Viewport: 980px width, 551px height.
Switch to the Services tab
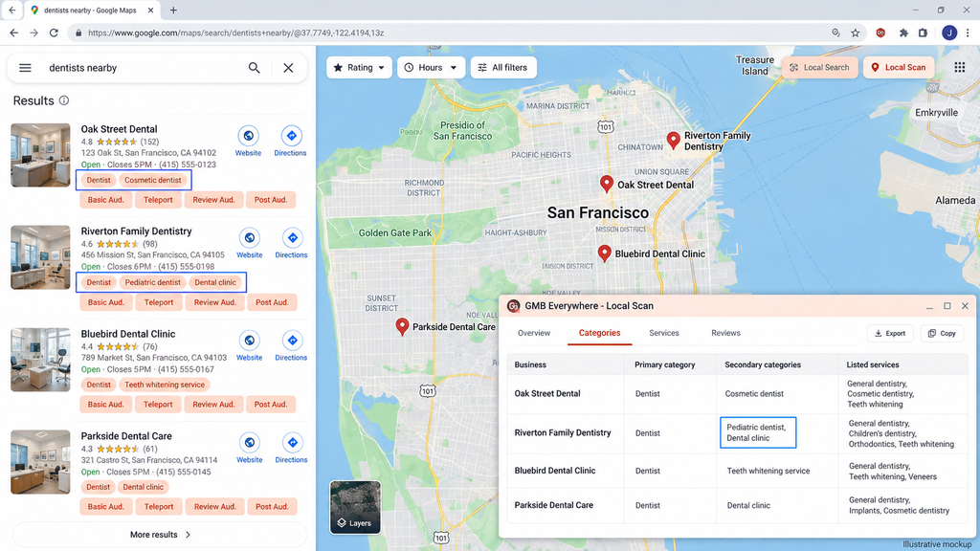tap(664, 333)
